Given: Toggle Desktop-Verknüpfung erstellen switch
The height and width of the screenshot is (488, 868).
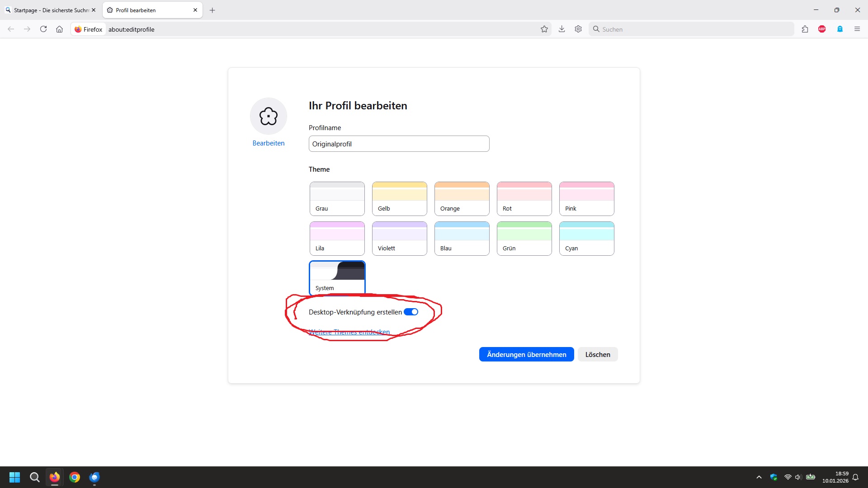Looking at the screenshot, I should 411,312.
